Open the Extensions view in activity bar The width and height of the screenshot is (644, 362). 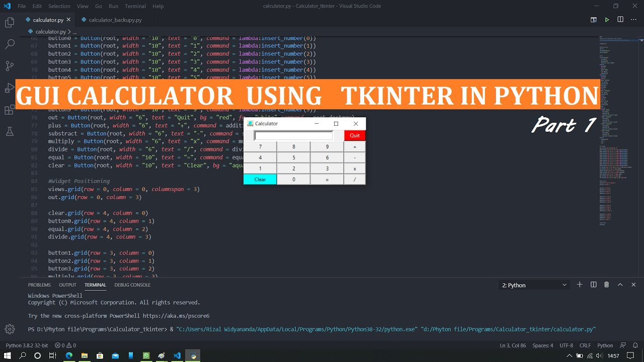tap(10, 110)
